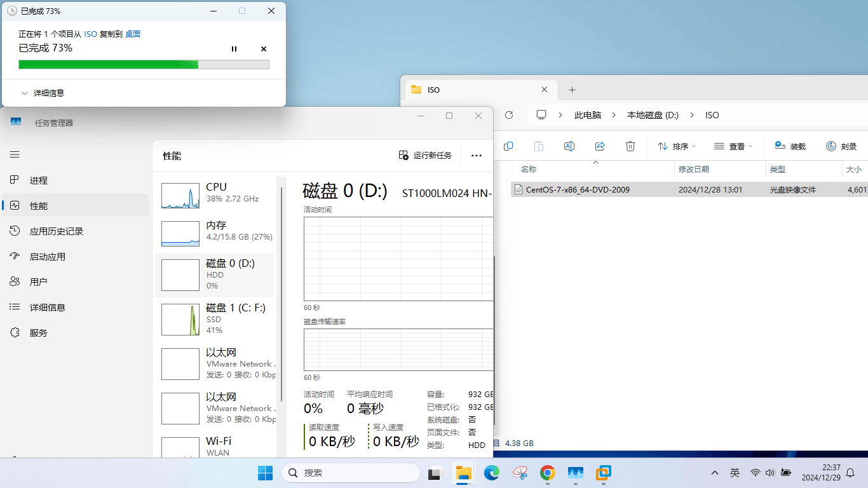Viewport: 868px width, 488px height.
Task: Pause the file copy operation
Action: tap(234, 49)
